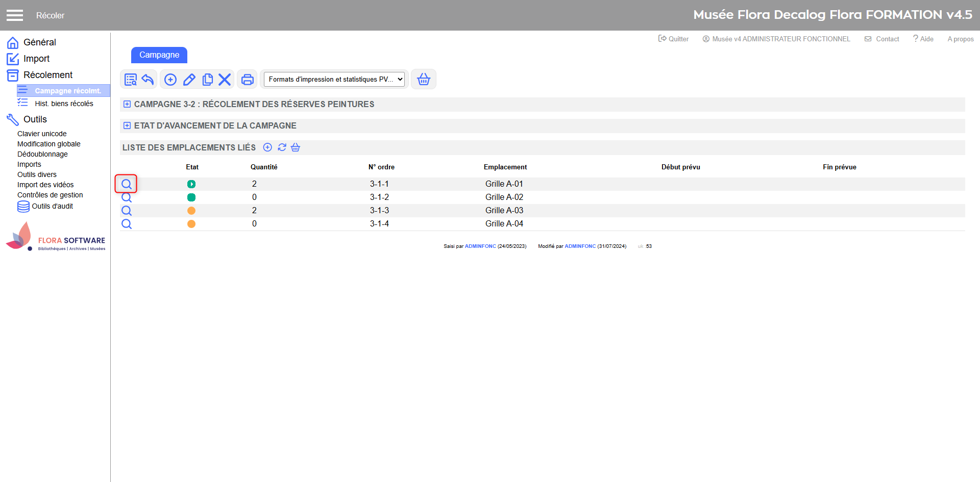Click the add new campaign plus icon
980x482 pixels.
coord(170,80)
